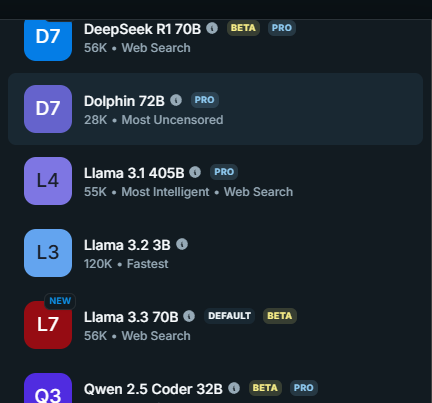Click the purple D7 Dolphin model avatar
Image resolution: width=432 pixels, height=403 pixels.
click(x=48, y=109)
